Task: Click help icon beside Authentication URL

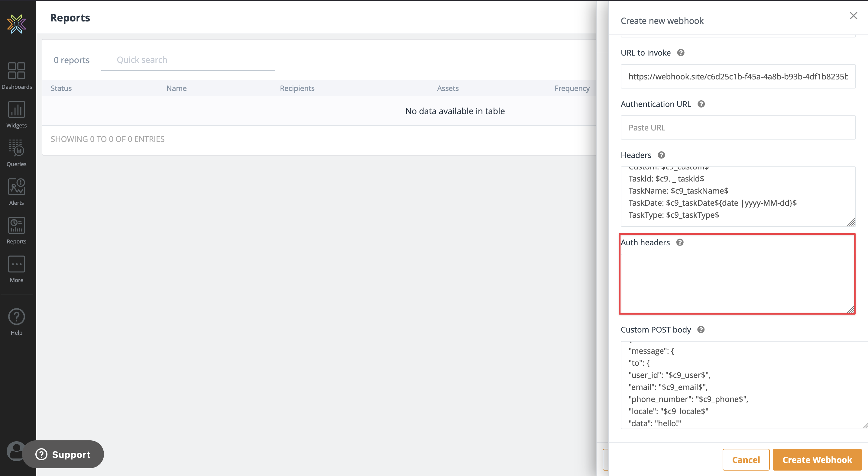Action: [x=701, y=104]
